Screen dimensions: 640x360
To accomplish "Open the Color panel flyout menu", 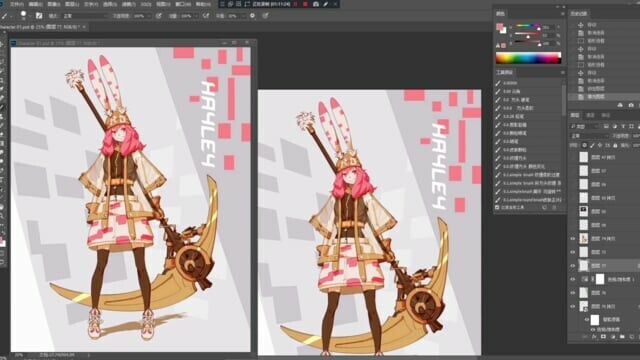I will 562,13.
